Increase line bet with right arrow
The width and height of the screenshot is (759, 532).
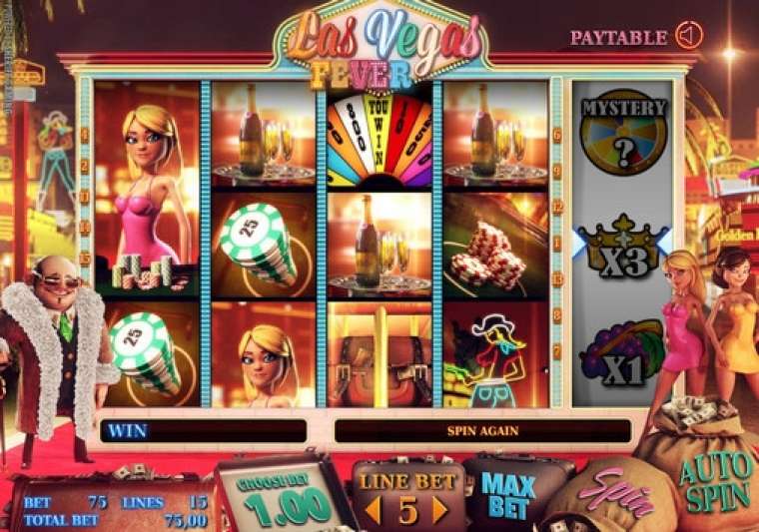tap(439, 509)
